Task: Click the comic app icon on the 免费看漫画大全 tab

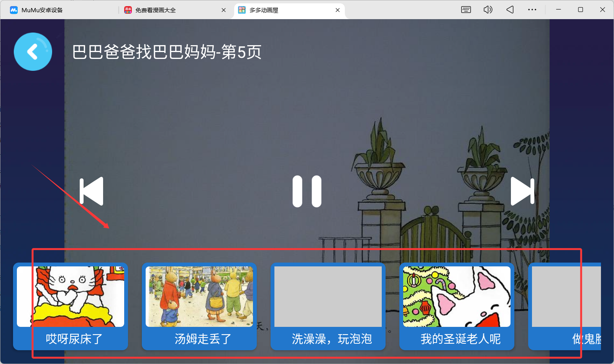Action: (x=128, y=10)
